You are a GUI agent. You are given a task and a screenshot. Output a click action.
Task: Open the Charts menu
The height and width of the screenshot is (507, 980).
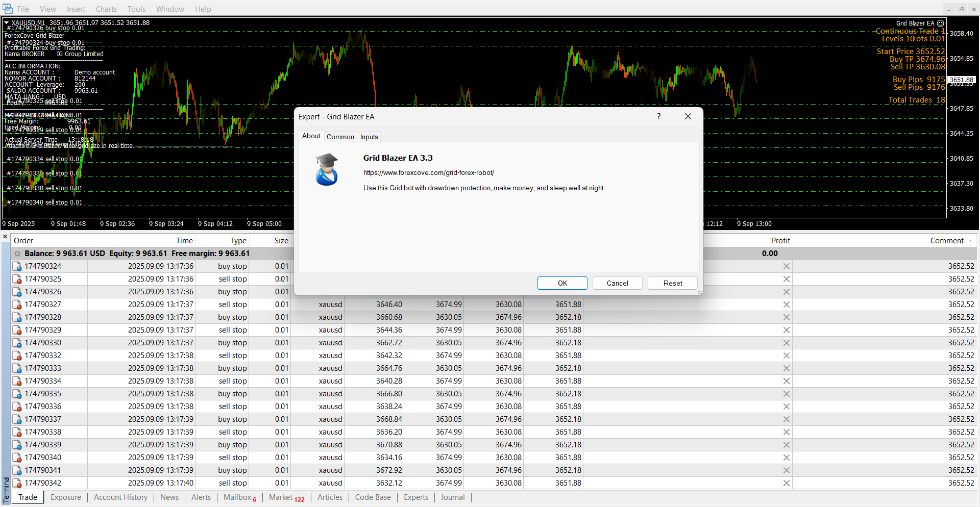click(106, 9)
